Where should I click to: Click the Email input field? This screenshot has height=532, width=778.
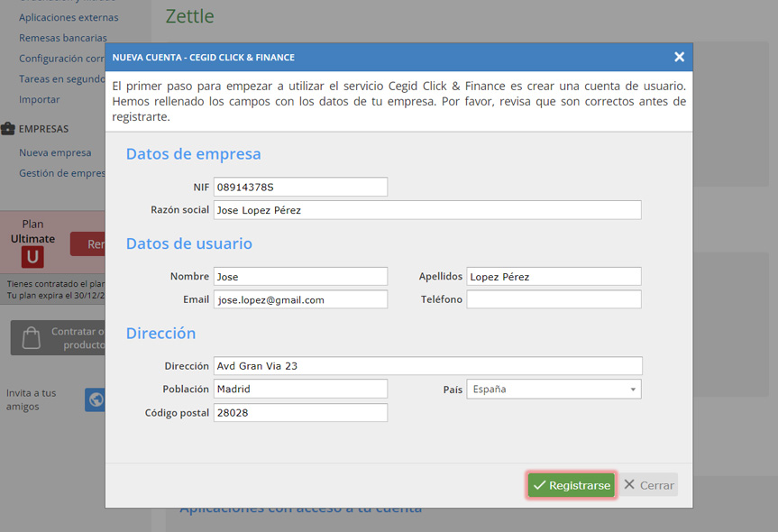point(301,299)
